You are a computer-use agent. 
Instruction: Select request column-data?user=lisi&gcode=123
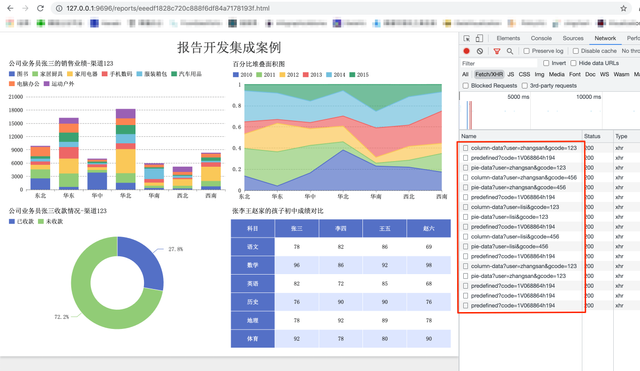515,207
